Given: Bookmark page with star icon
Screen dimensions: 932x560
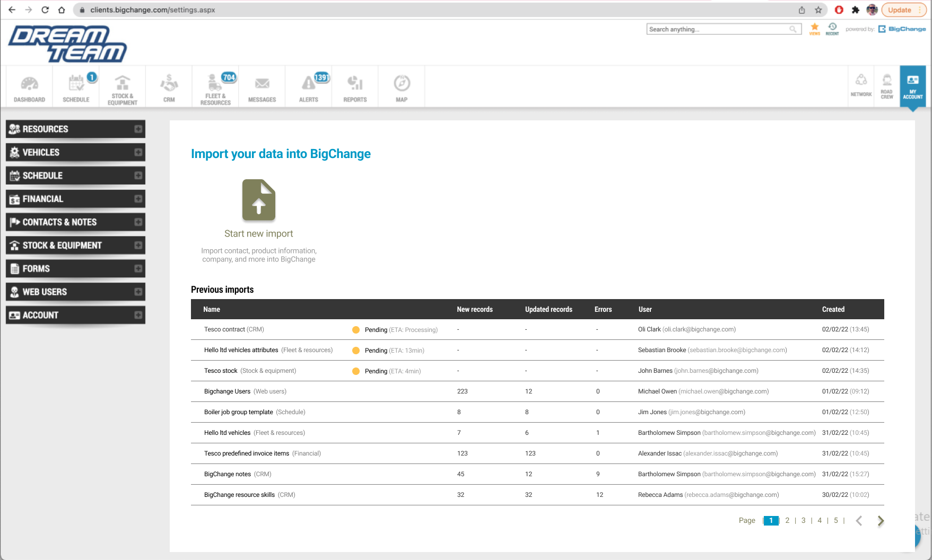Looking at the screenshot, I should [818, 10].
